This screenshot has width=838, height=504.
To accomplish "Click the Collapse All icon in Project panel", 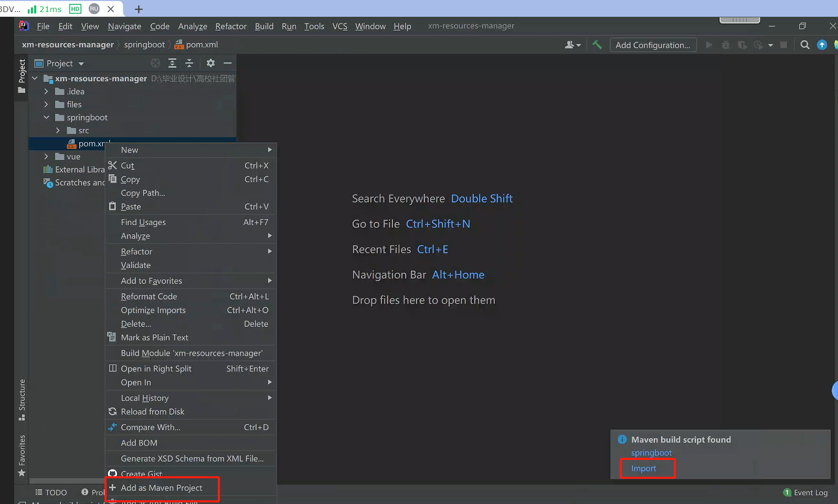I will 189,63.
